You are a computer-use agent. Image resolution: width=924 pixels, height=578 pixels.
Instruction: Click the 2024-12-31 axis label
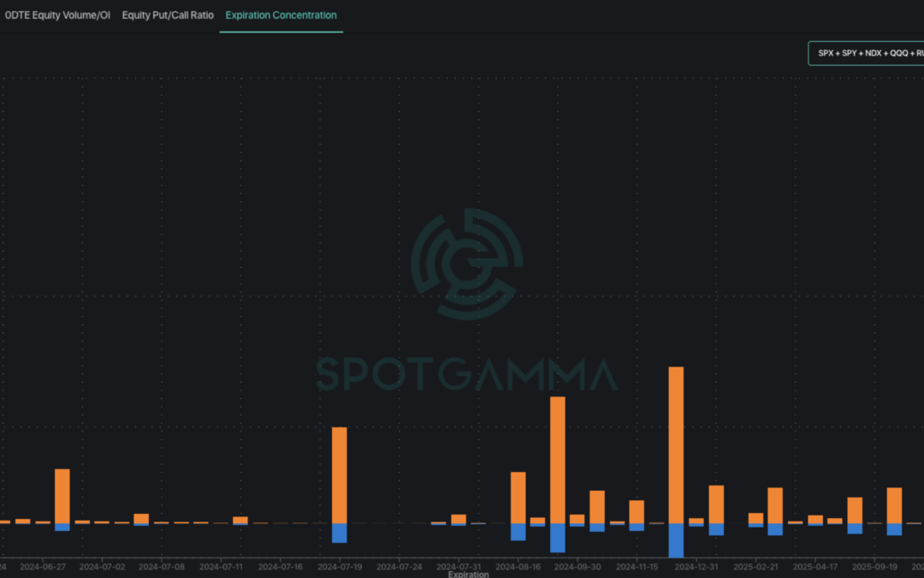point(696,567)
